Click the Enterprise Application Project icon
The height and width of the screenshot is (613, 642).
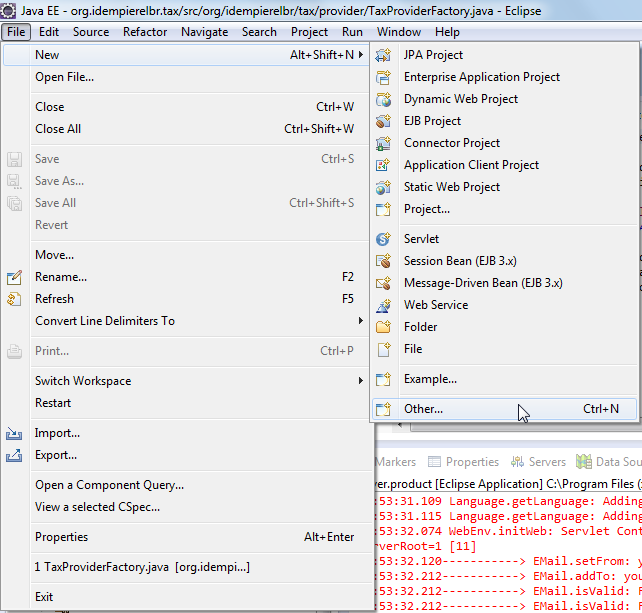[383, 77]
